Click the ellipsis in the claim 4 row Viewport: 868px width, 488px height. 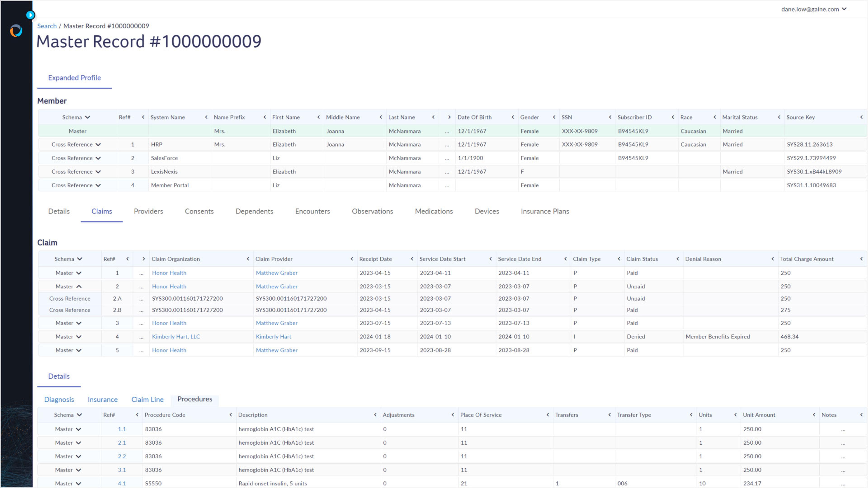click(x=141, y=337)
